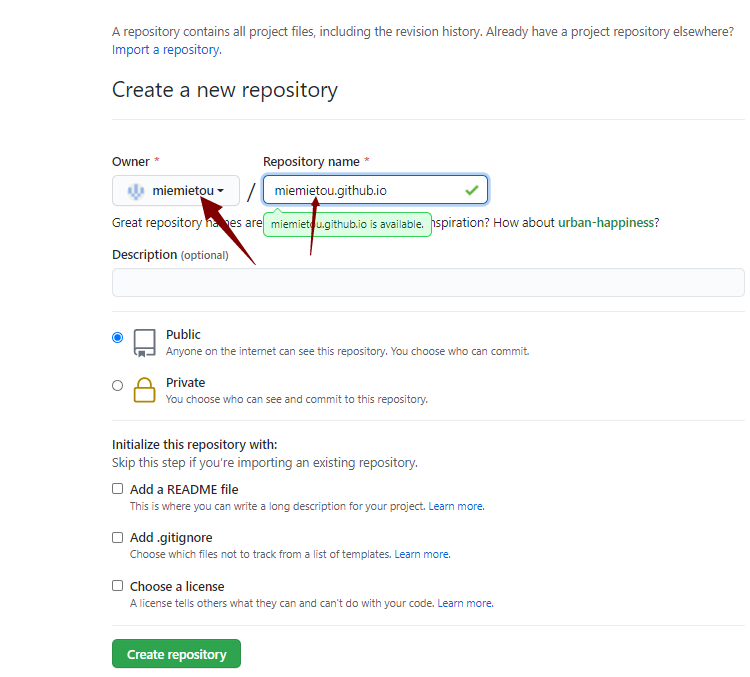Open the Owner dropdown showing miemietou
This screenshot has height=677, width=750.
(x=176, y=190)
